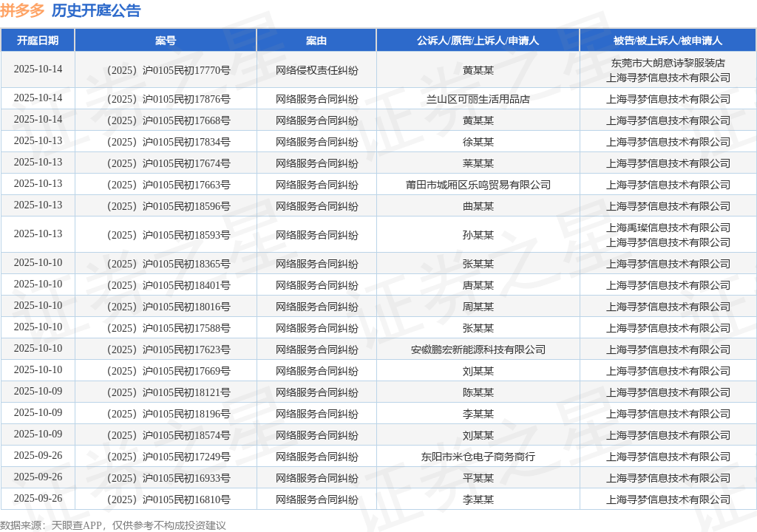Image resolution: width=757 pixels, height=532 pixels.
Task: Click the 案号 column header
Action: pos(166,41)
